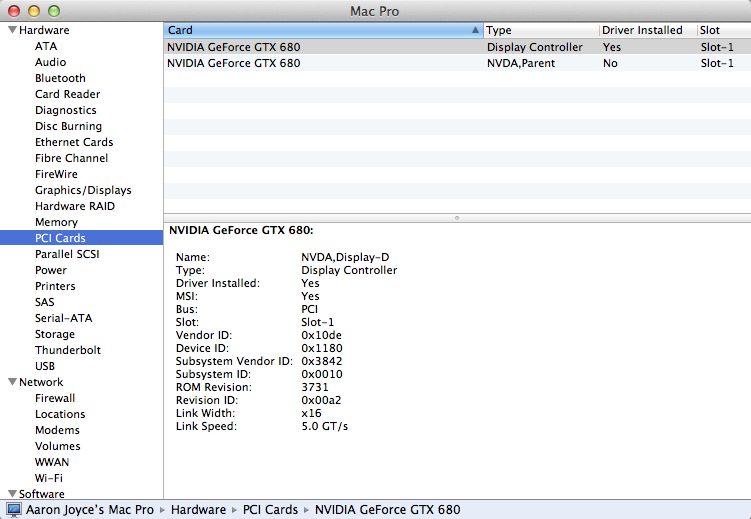751x519 pixels.
Task: Open Ethernet Cards section
Action: pyautogui.click(x=74, y=142)
